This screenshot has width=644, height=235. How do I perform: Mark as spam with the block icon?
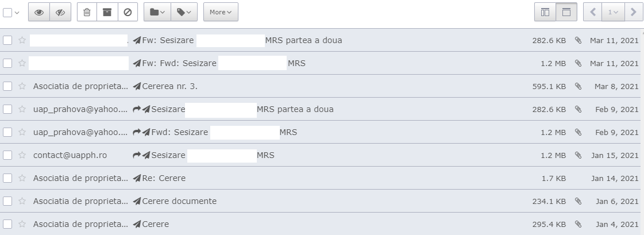click(127, 11)
